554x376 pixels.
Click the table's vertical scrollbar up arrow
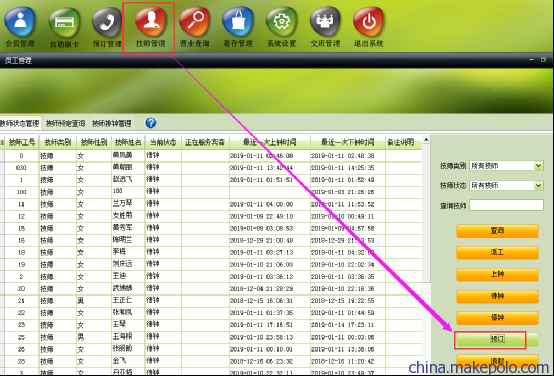point(426,140)
